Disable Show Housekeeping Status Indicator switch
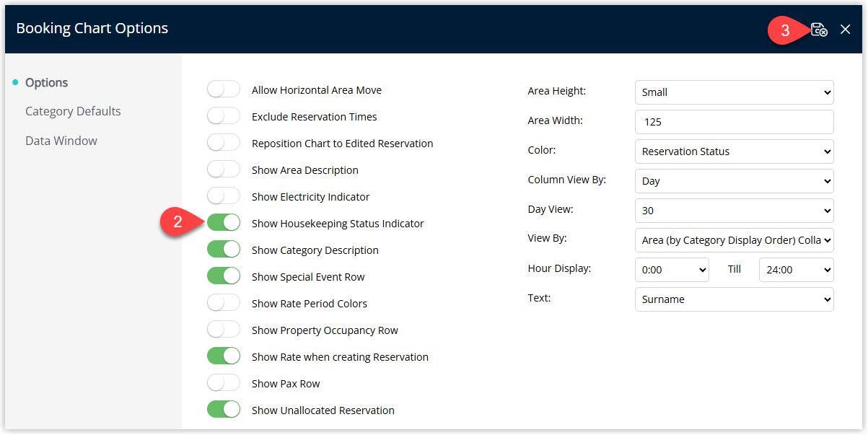868x435 pixels. pos(224,223)
